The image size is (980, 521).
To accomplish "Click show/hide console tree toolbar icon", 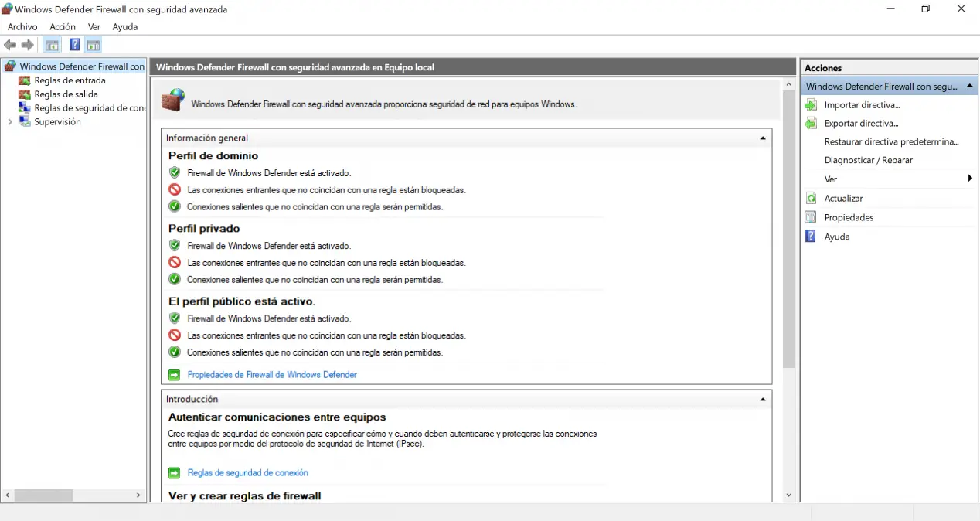I will pos(52,46).
